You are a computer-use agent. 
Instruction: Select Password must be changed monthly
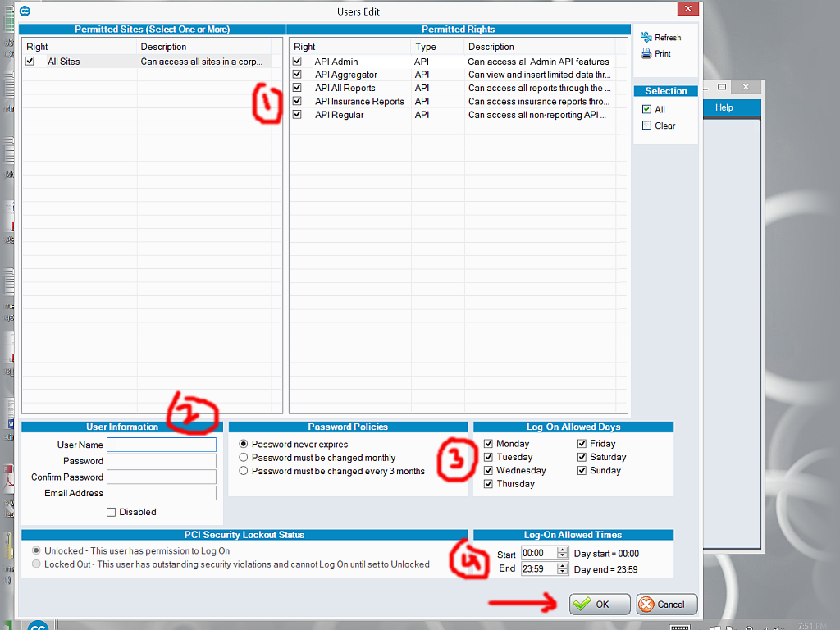(244, 458)
